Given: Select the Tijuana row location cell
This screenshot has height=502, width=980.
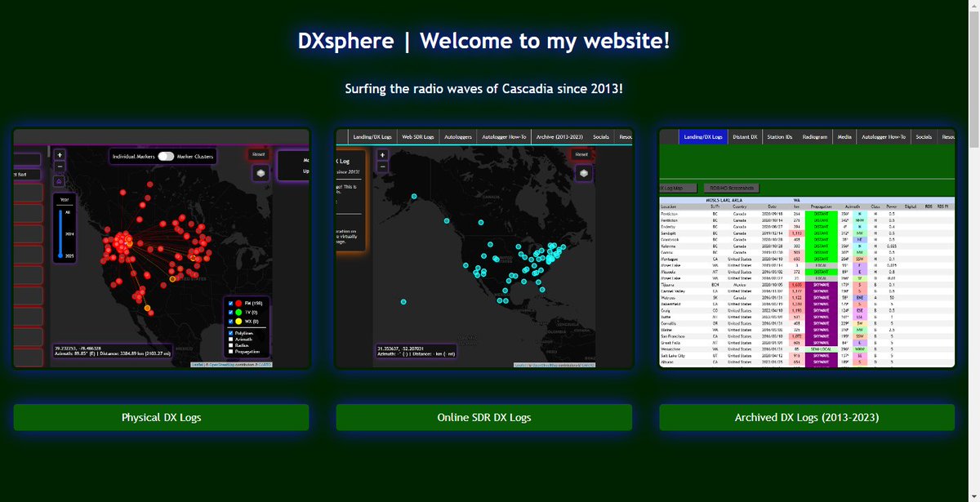Looking at the screenshot, I should click(x=668, y=286).
